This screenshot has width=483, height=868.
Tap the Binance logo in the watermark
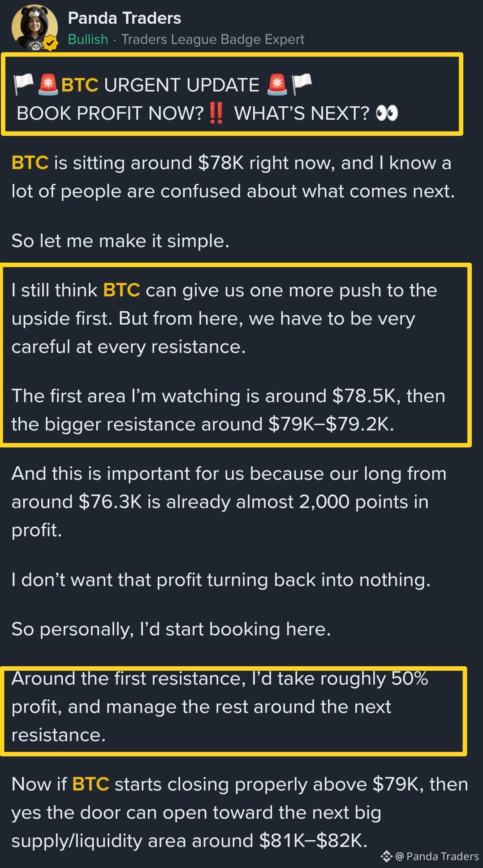tap(386, 856)
